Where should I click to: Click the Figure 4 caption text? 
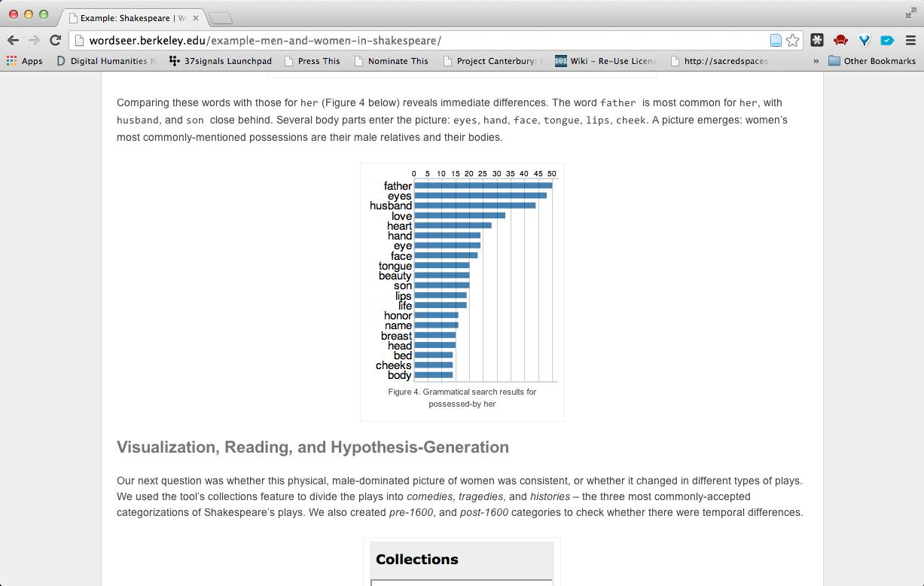point(462,398)
